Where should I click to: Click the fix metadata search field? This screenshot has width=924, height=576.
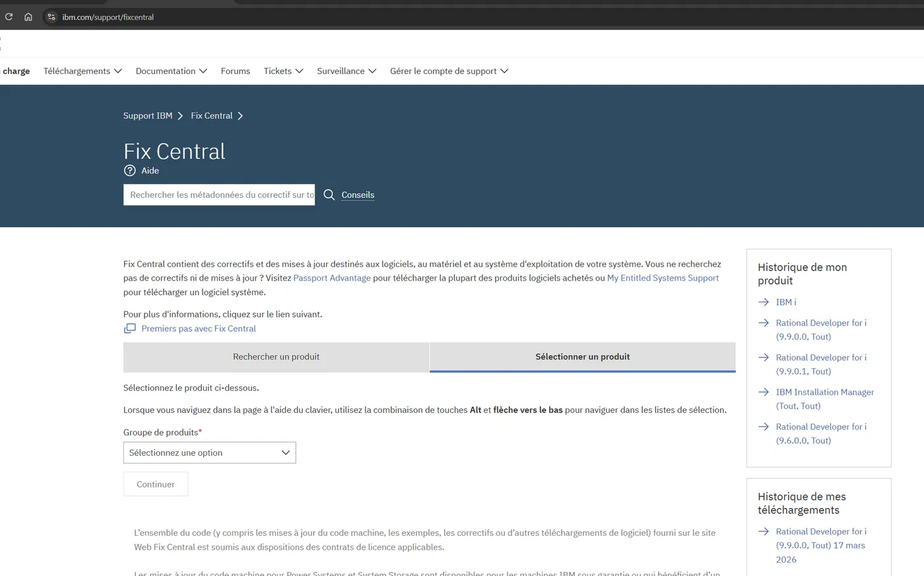click(219, 195)
